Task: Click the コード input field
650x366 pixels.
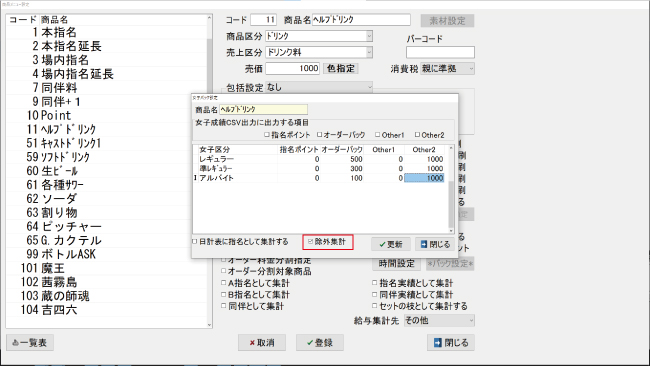Action: pyautogui.click(x=263, y=19)
